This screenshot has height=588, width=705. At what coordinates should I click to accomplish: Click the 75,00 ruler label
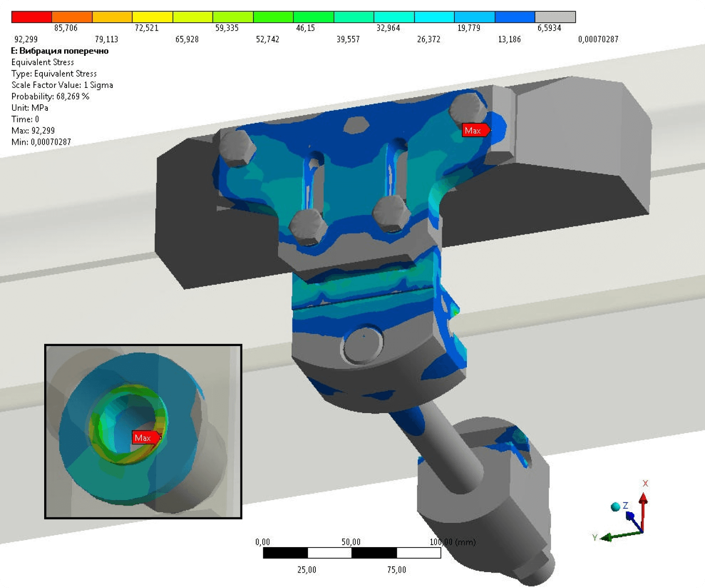397,570
